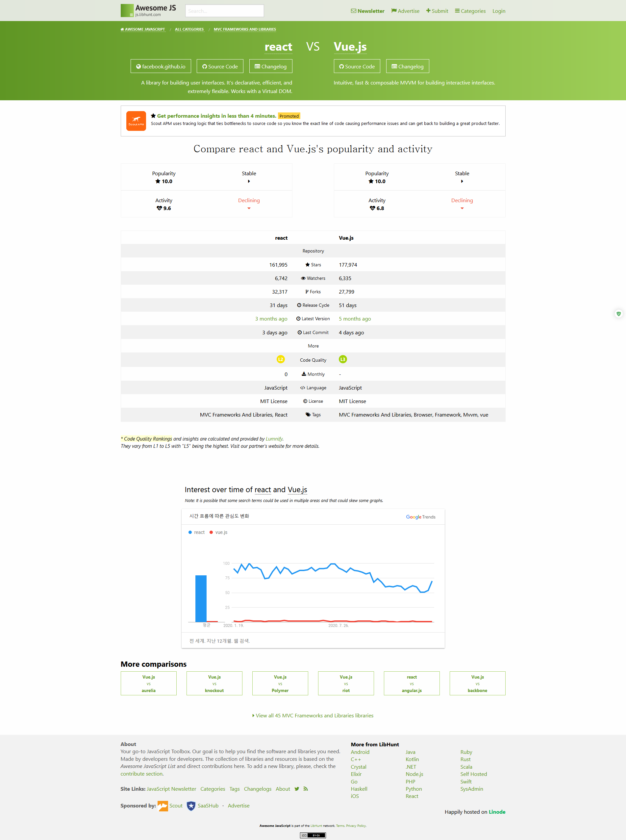Click react Stable arrow indicator
Viewport: 626px width, 840px height.
[249, 181]
